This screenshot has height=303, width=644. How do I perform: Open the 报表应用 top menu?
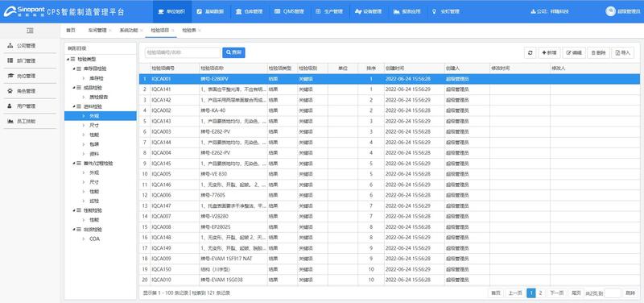tap(407, 11)
